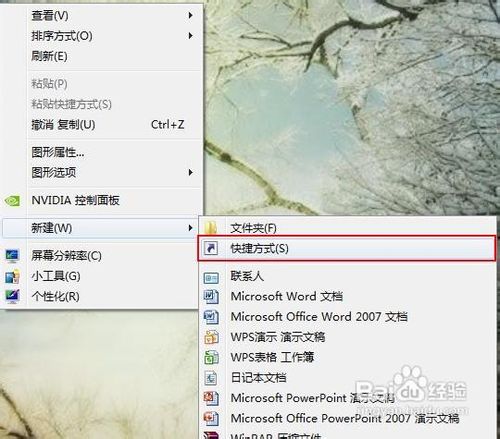Image resolution: width=500 pixels, height=439 pixels.
Task: Open 图形属性... from the context menu
Action: point(101,152)
